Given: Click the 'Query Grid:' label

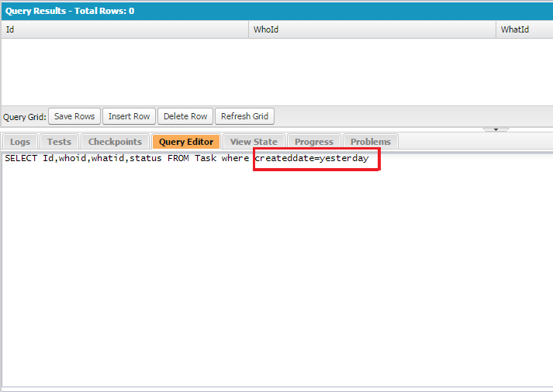Looking at the screenshot, I should [x=25, y=117].
